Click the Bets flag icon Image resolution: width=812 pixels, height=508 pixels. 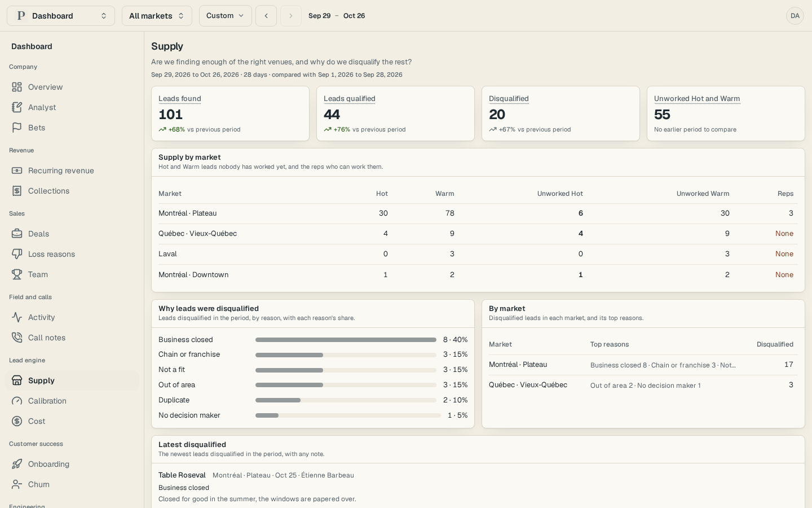coord(17,128)
